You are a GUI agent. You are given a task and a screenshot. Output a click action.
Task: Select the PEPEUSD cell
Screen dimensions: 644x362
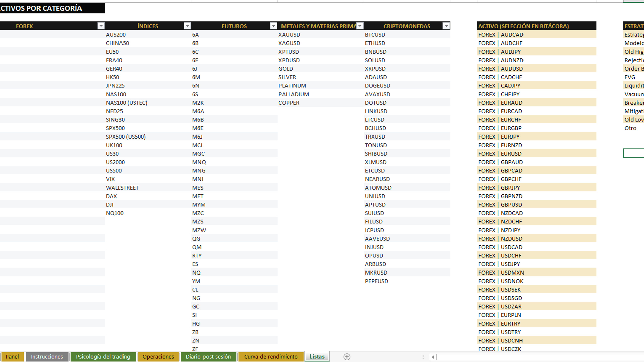[x=407, y=281]
